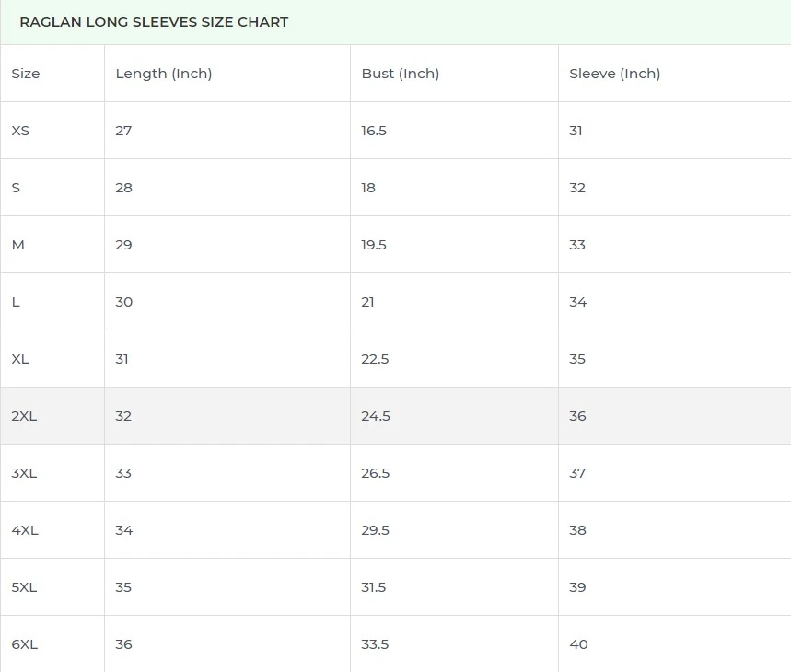This screenshot has width=791, height=672.
Task: Select the 6XL size cell
Action: [x=24, y=644]
